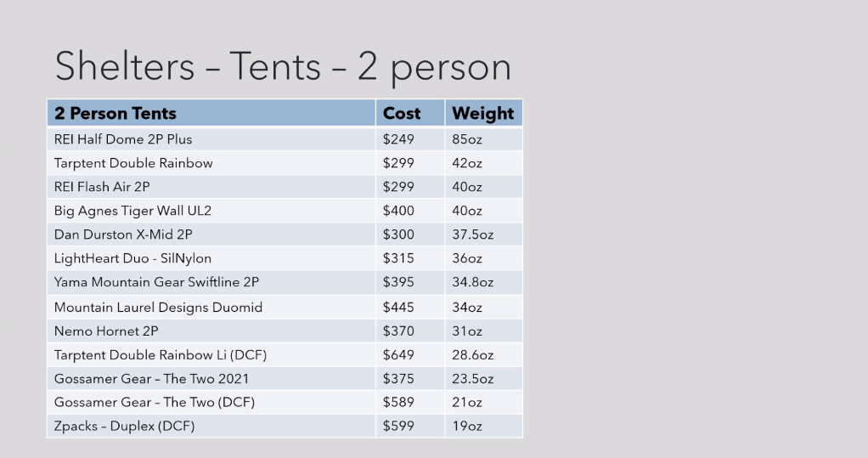868x458 pixels.
Task: Select the $400 cost cell
Action: coord(398,211)
